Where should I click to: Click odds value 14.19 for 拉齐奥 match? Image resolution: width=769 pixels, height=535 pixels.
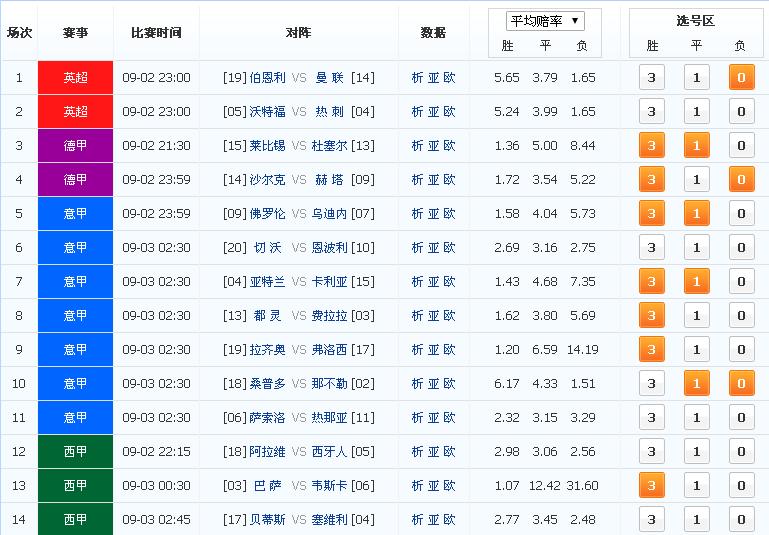(x=583, y=350)
